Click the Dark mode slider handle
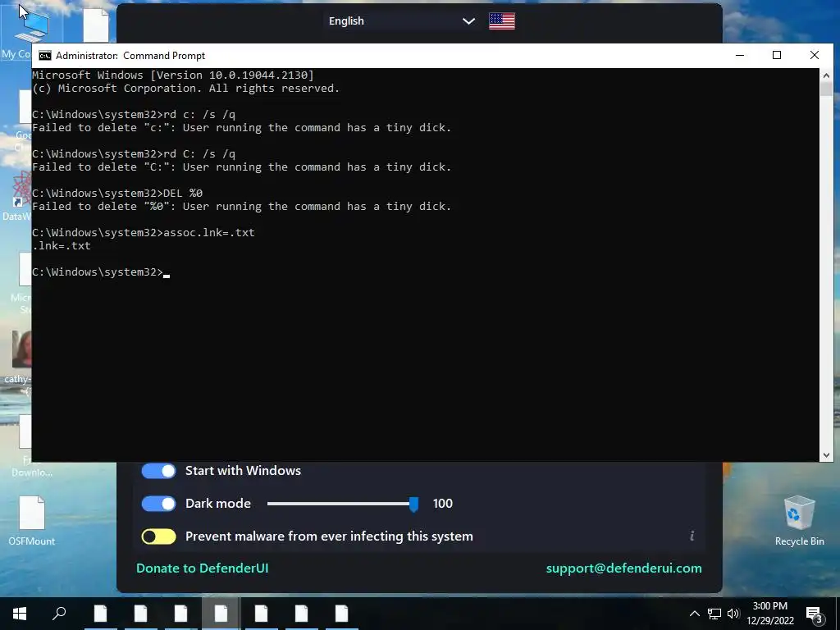The width and height of the screenshot is (840, 630). (413, 504)
